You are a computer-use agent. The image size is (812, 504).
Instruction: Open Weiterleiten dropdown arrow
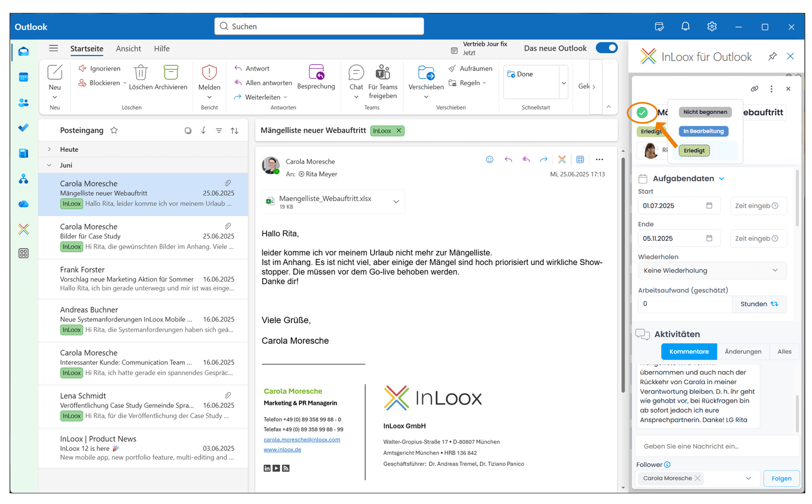point(285,97)
